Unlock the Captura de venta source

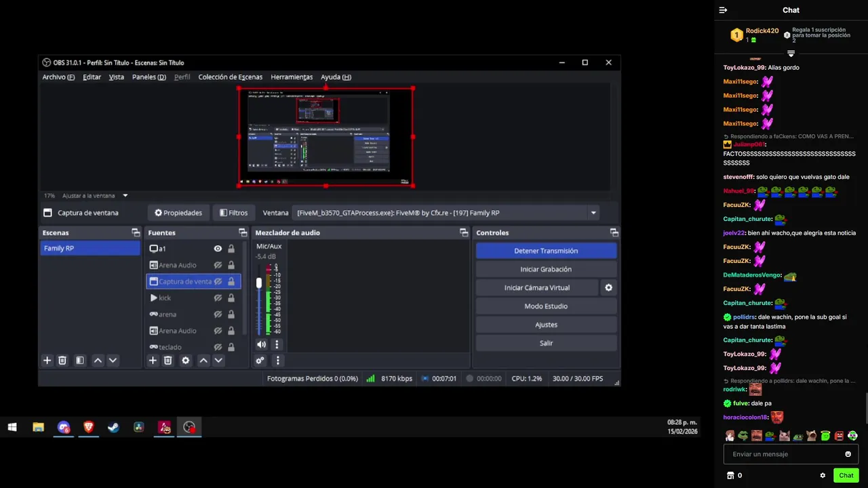(x=231, y=281)
